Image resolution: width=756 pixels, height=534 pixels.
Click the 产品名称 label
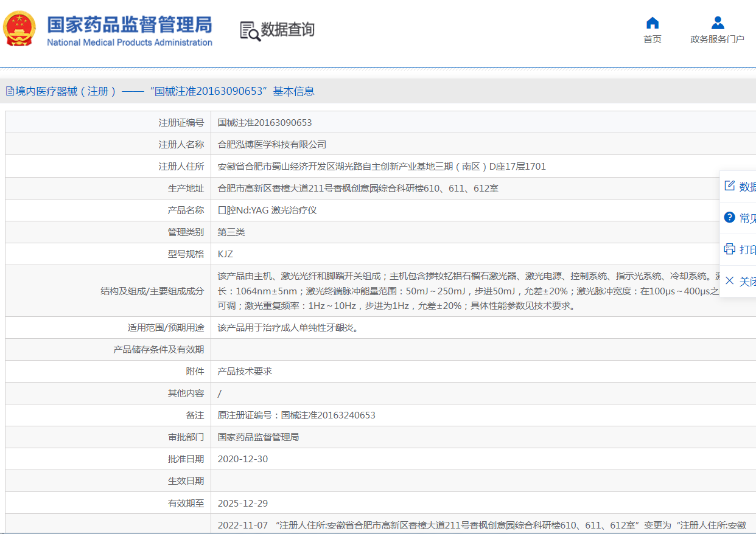[x=186, y=210]
